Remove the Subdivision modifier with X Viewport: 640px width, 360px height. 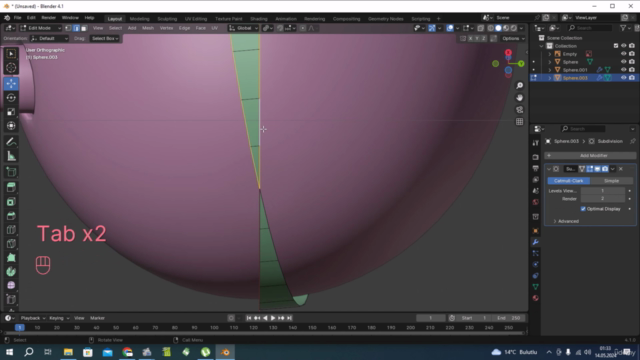(x=621, y=169)
